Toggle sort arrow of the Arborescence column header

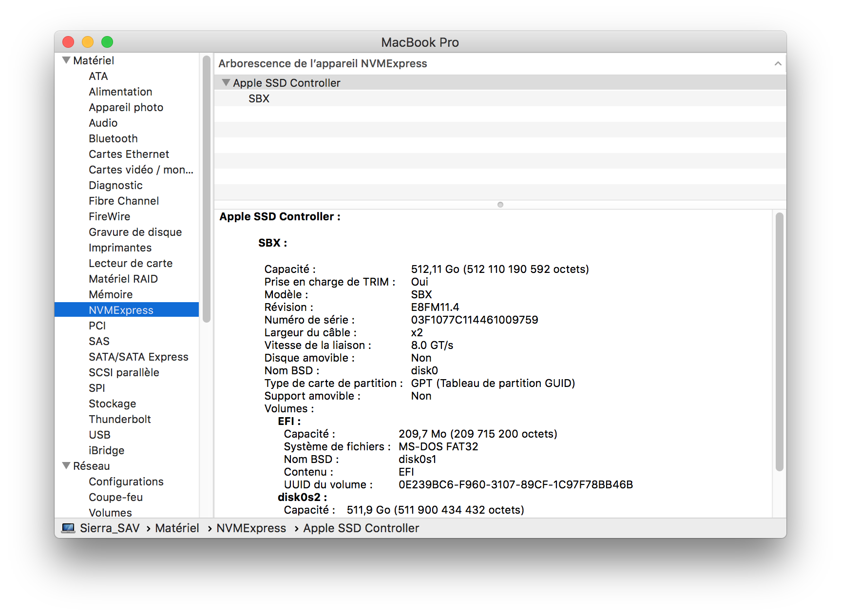[778, 64]
